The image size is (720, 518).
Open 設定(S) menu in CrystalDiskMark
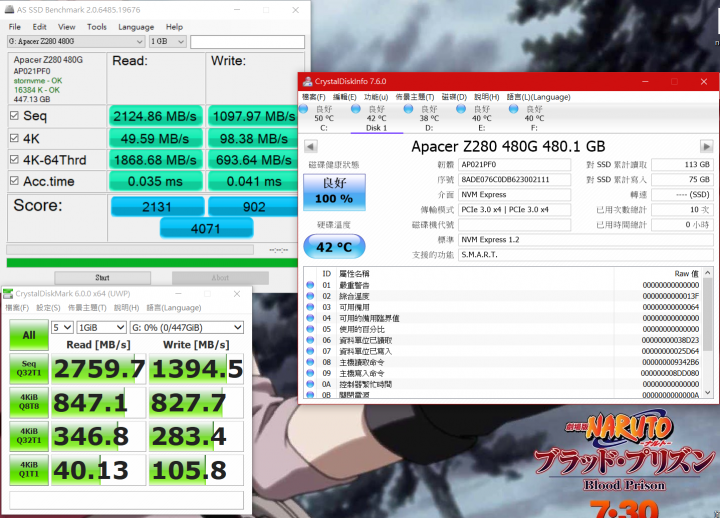click(48, 308)
